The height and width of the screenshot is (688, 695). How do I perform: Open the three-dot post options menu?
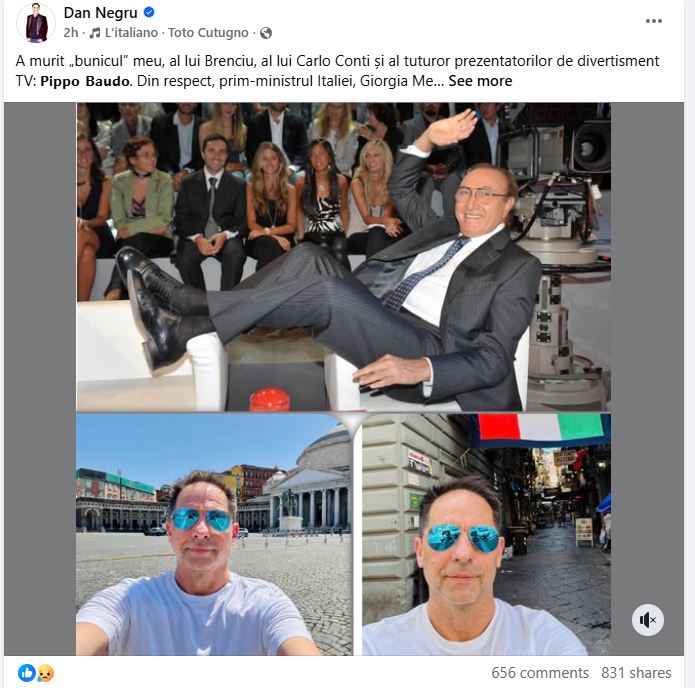pyautogui.click(x=654, y=21)
